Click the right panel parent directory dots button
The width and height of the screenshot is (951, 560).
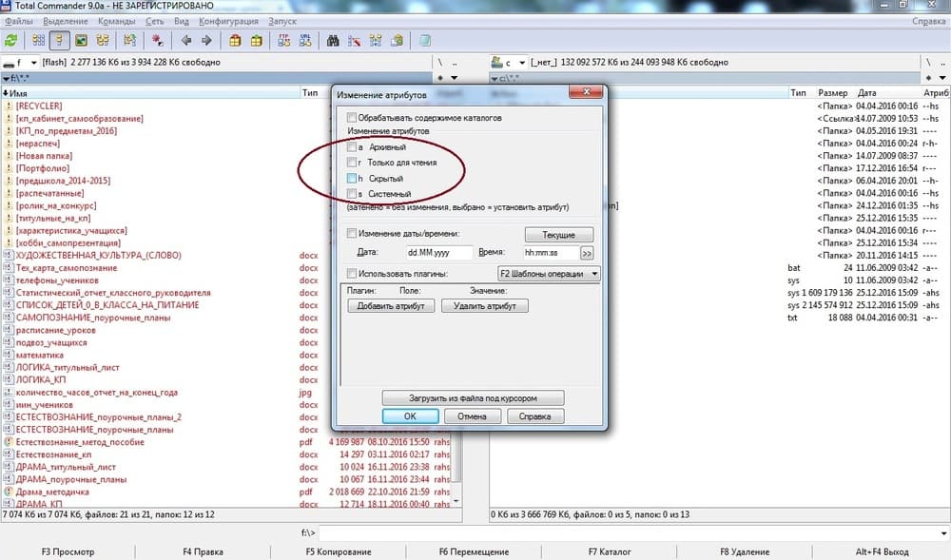pyautogui.click(x=943, y=63)
